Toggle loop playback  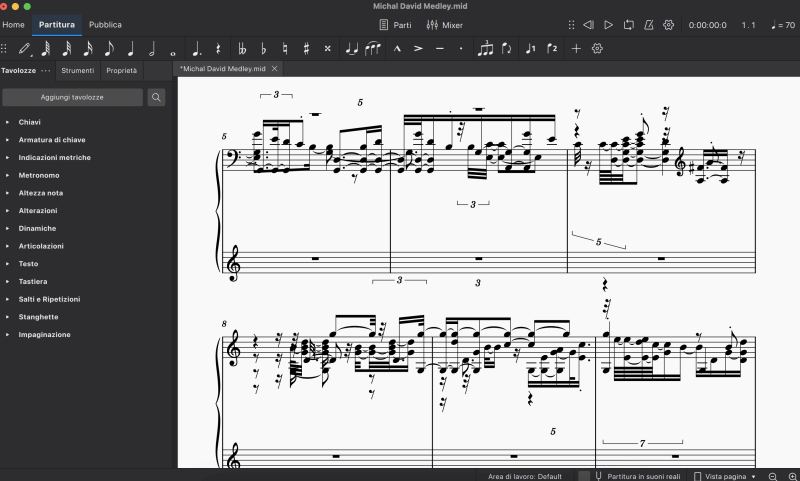tap(628, 24)
